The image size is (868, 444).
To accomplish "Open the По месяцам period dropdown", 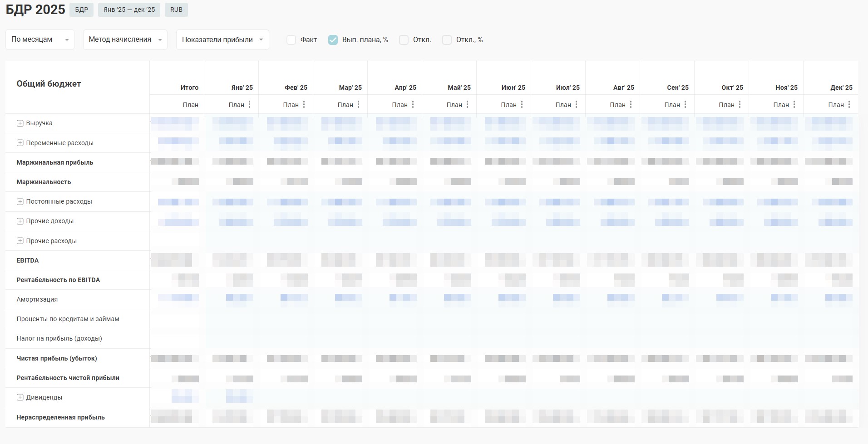I will [x=40, y=39].
